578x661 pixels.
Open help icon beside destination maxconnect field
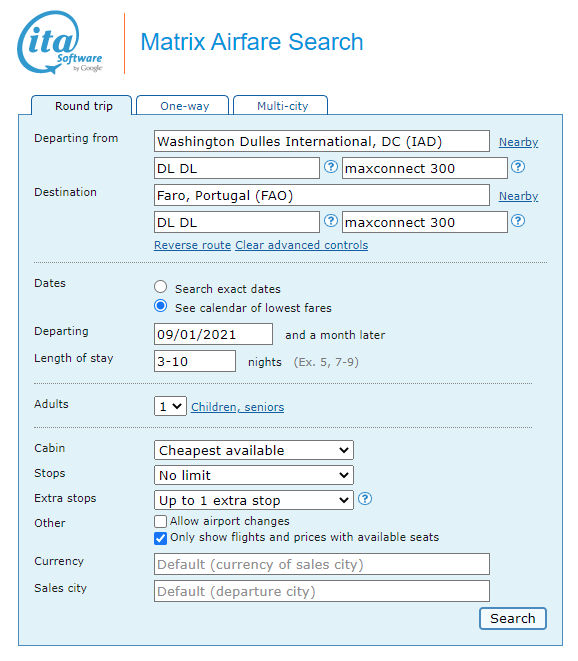(518, 221)
